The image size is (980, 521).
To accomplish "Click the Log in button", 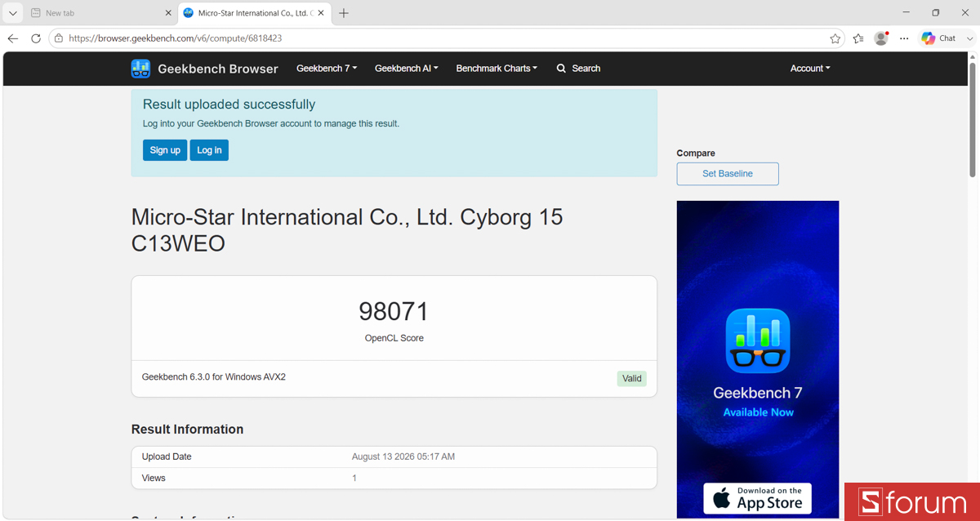I will click(209, 150).
